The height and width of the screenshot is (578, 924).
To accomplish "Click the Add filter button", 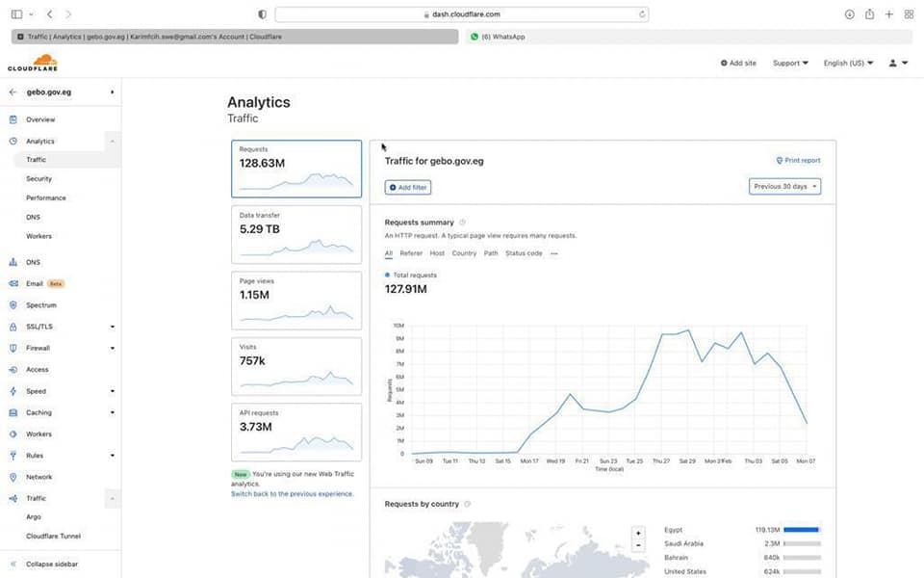I will pos(408,187).
